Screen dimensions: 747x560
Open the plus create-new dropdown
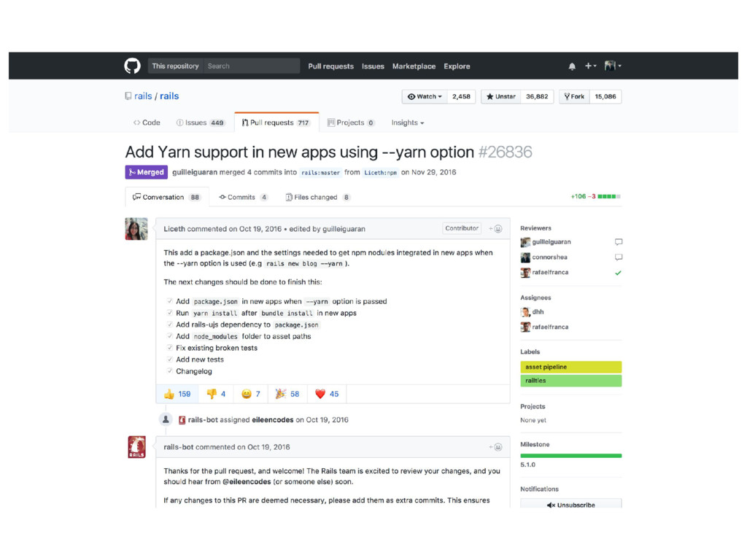coord(590,66)
